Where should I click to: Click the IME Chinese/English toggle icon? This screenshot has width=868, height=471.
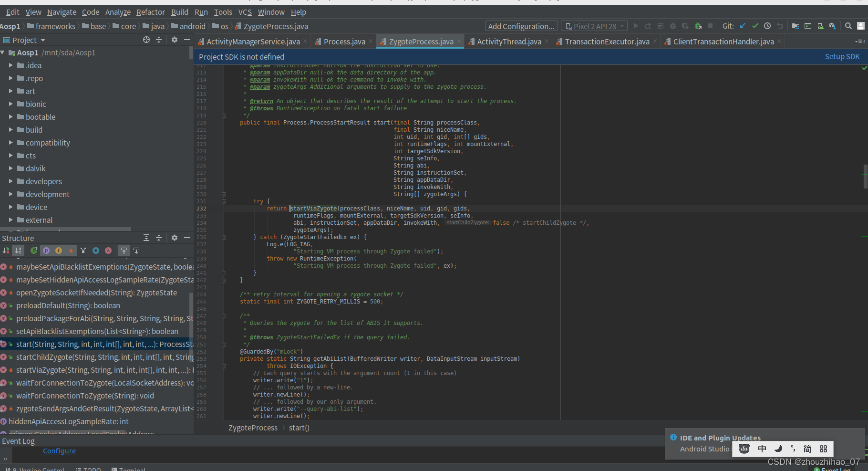pyautogui.click(x=762, y=449)
